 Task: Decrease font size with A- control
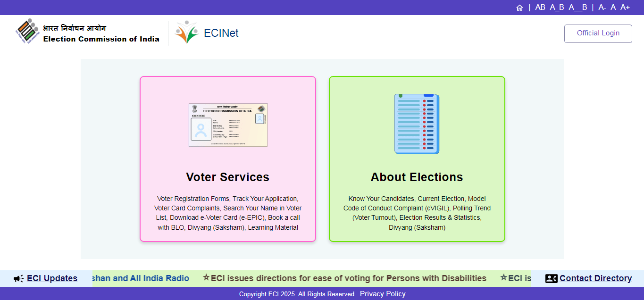(x=602, y=8)
